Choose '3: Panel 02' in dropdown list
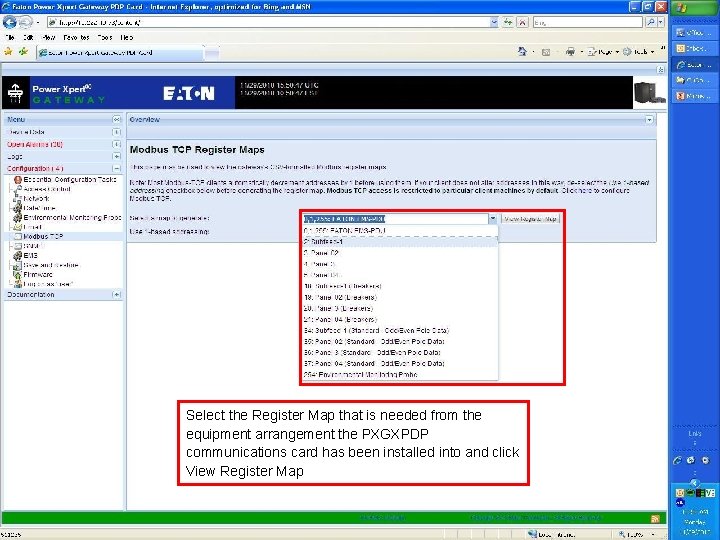 coord(400,253)
